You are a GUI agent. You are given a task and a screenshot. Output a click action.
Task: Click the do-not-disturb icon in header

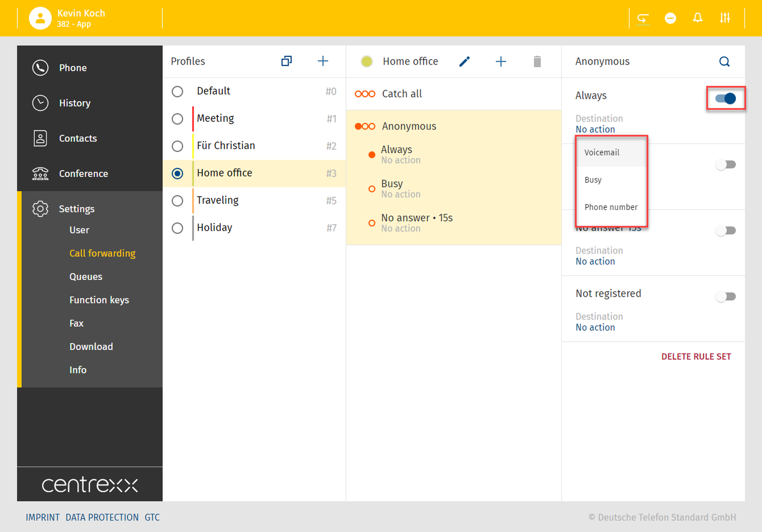(x=670, y=18)
